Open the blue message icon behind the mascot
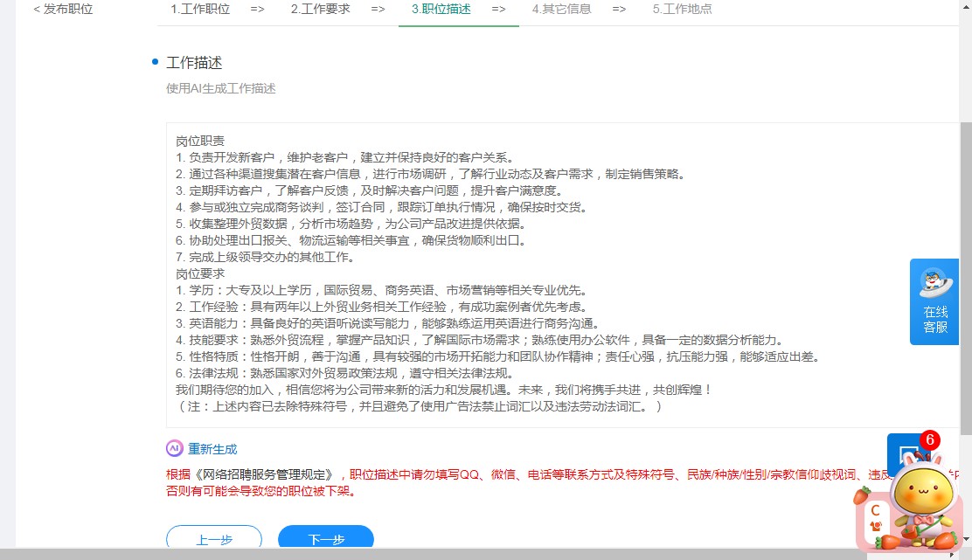The height and width of the screenshot is (560, 972). click(899, 453)
